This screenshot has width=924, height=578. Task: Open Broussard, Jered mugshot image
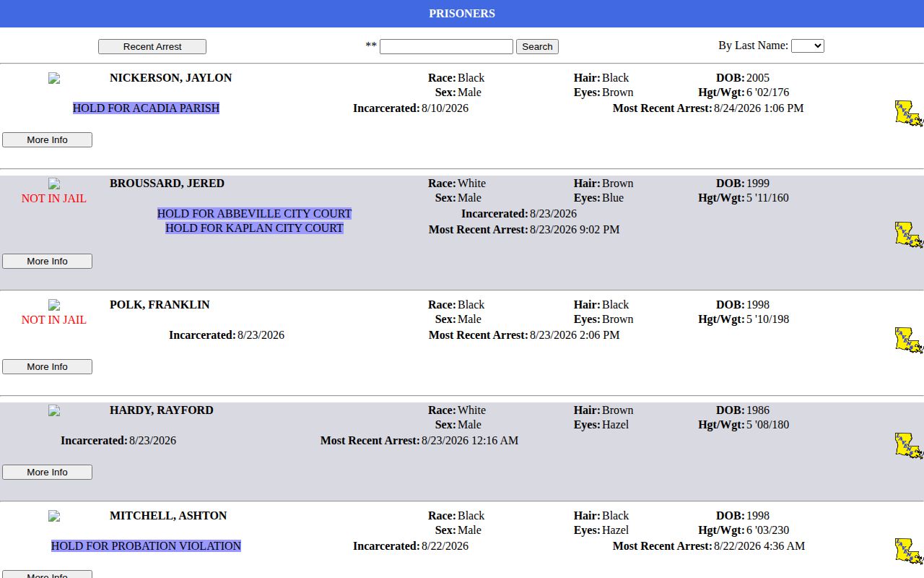pos(54,184)
